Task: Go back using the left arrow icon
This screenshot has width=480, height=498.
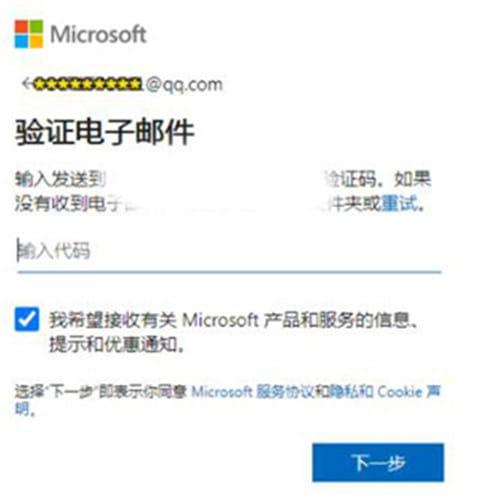Action: click(27, 84)
